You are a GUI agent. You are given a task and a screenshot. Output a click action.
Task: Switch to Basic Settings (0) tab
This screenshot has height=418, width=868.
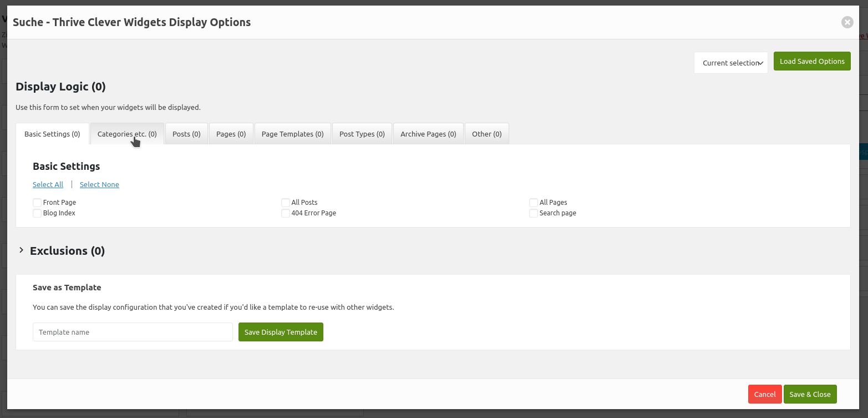pos(53,134)
